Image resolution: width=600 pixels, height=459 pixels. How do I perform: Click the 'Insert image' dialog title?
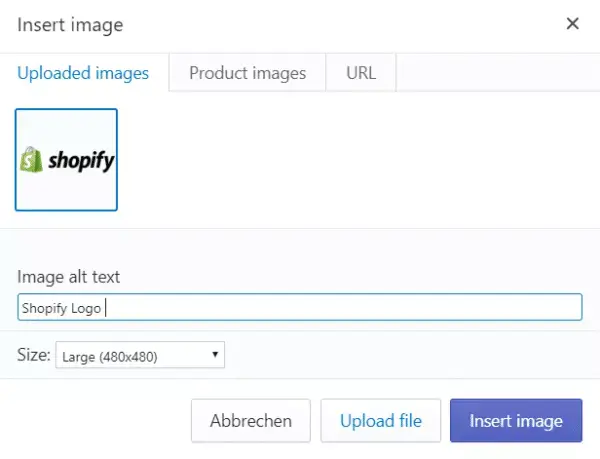[70, 24]
